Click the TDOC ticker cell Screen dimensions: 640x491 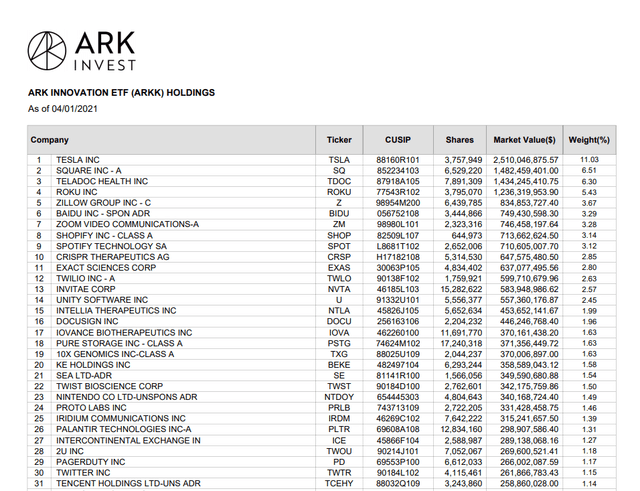click(339, 181)
